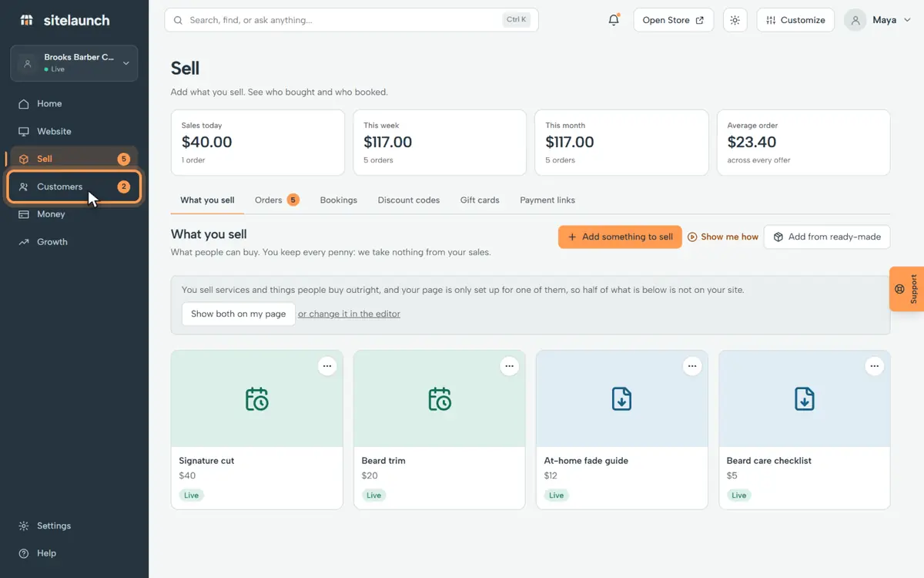Image resolution: width=924 pixels, height=578 pixels.
Task: Switch to the Bookings tab
Action: (339, 200)
